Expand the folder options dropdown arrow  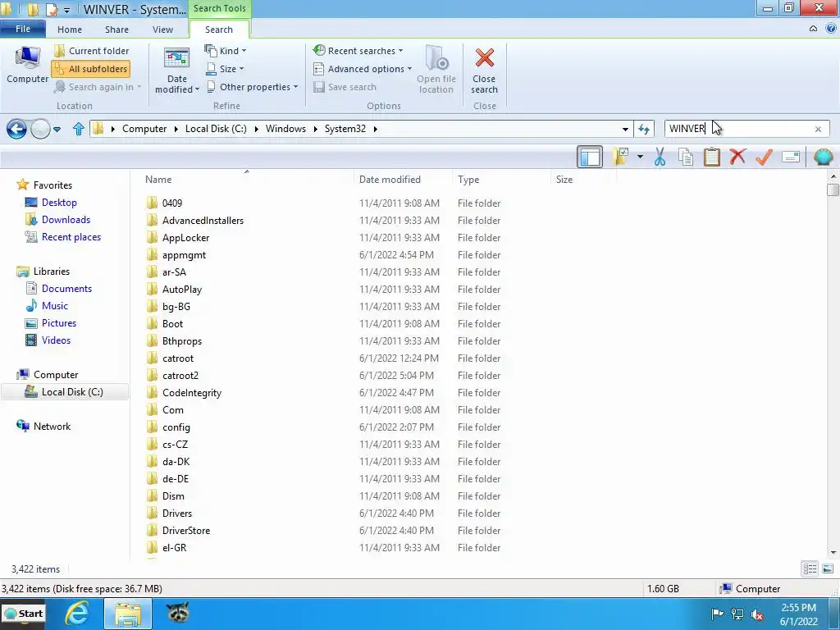click(x=640, y=157)
